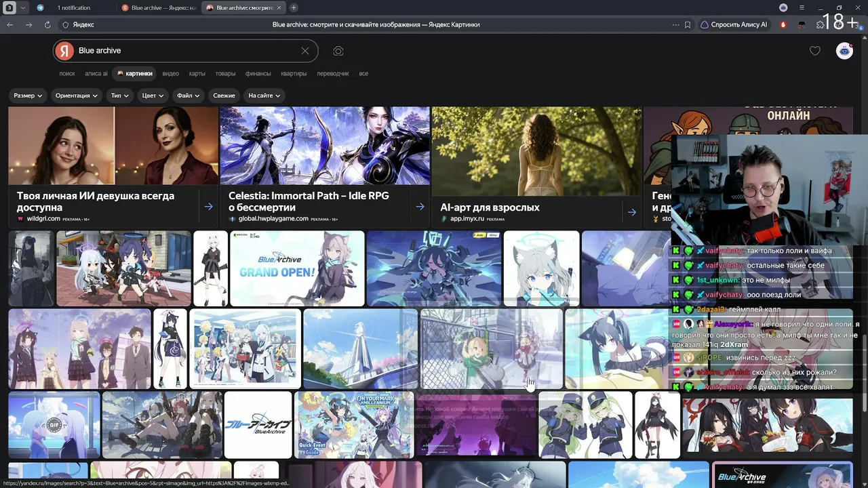Open the thumbnail marked GIF
This screenshot has height=488, width=868.
point(54,424)
